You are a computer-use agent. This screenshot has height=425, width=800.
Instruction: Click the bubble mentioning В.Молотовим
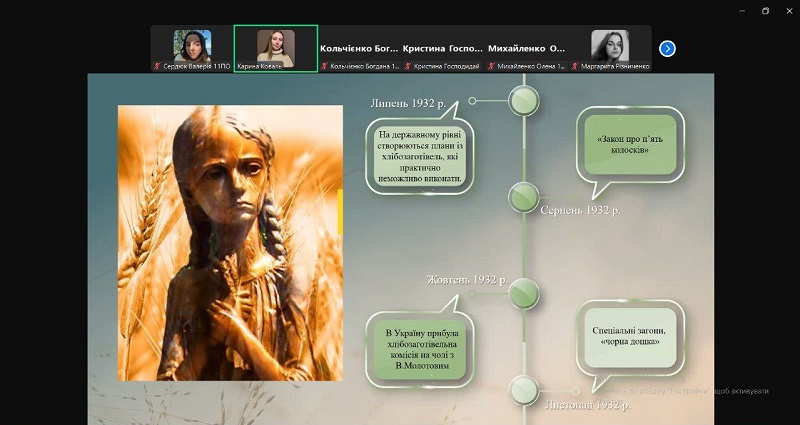[x=420, y=349]
